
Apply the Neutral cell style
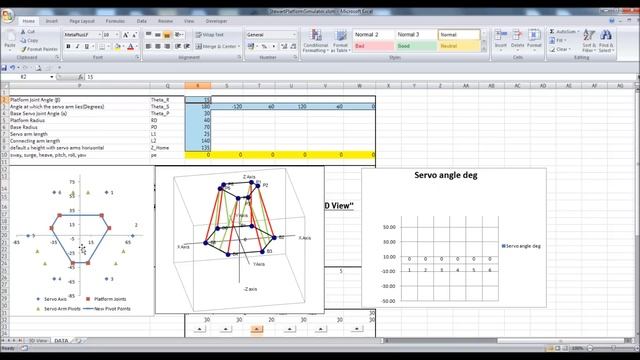pyautogui.click(x=459, y=46)
